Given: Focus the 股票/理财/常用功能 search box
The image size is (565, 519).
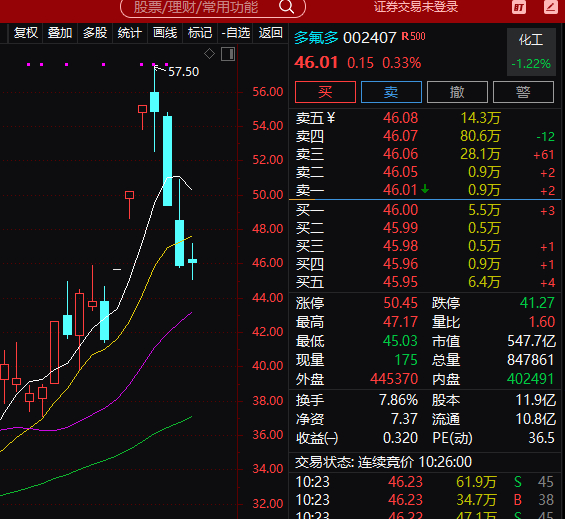Looking at the screenshot, I should click(213, 7).
